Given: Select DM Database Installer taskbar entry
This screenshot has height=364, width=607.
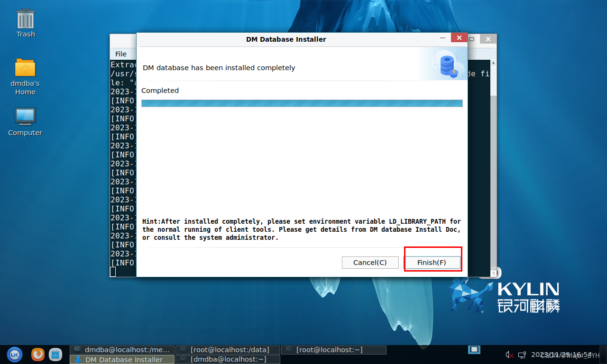Looking at the screenshot, I should click(122, 359).
